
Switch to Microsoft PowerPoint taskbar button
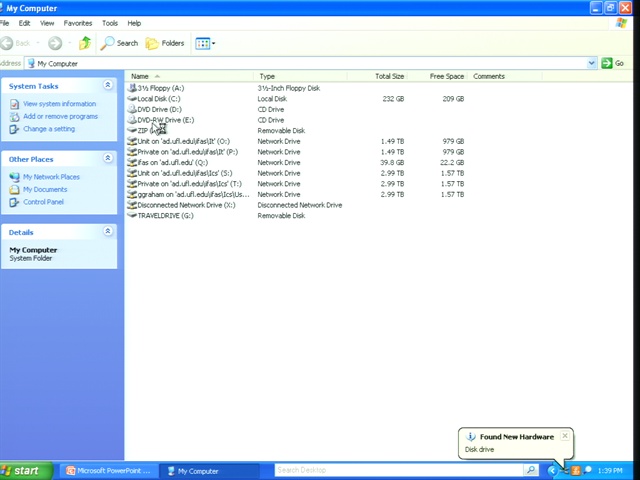[108, 471]
